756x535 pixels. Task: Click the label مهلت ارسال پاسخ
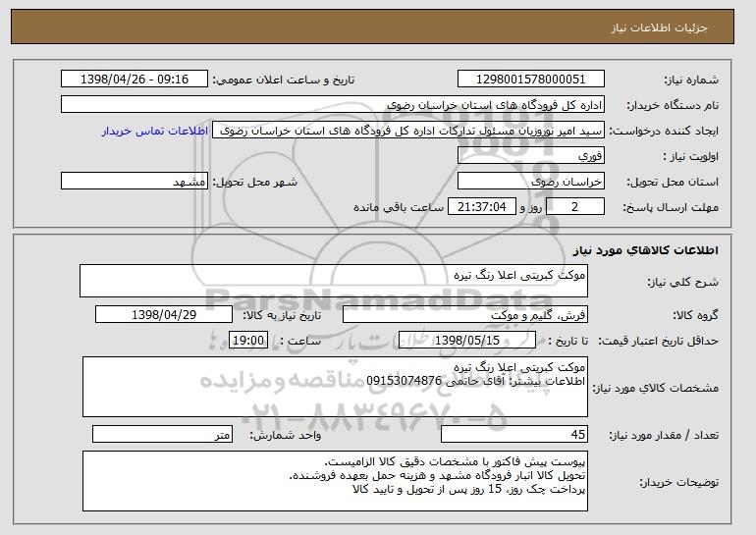pyautogui.click(x=671, y=208)
